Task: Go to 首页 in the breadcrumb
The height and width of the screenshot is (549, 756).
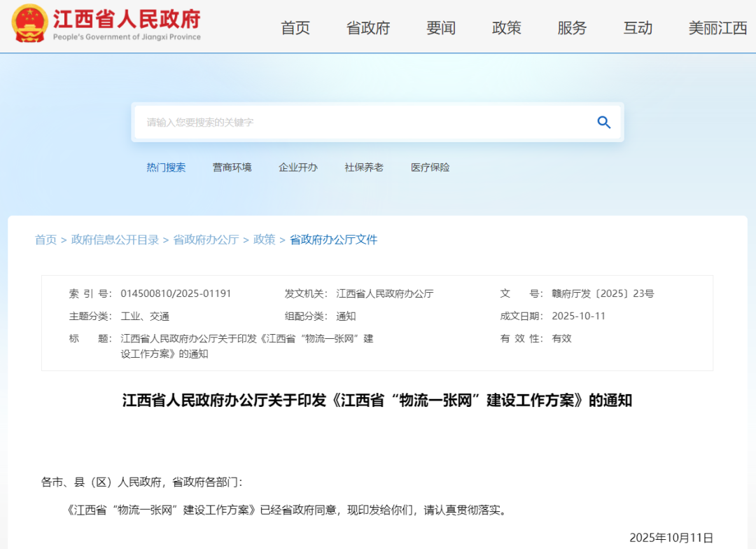Action: [x=45, y=239]
